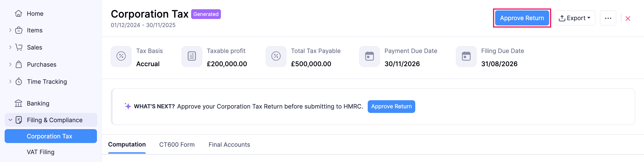Switch to the CT600 Form tab
The height and width of the screenshot is (162, 644).
coord(177,144)
